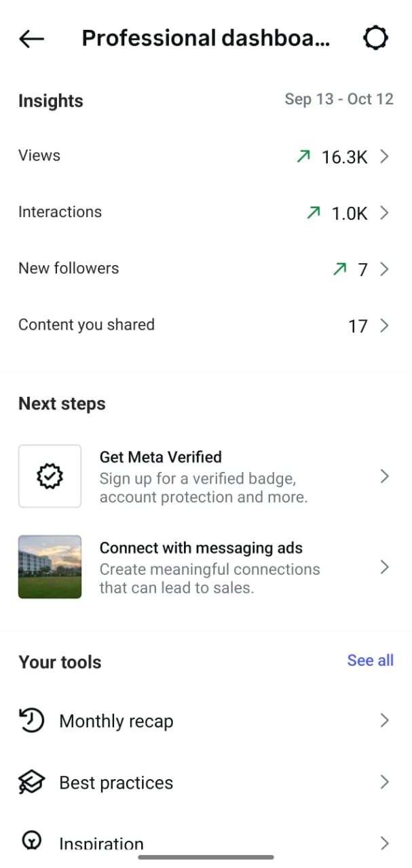Tap the Inspiration lightbulb icon
The image size is (412, 868).
pyautogui.click(x=31, y=842)
